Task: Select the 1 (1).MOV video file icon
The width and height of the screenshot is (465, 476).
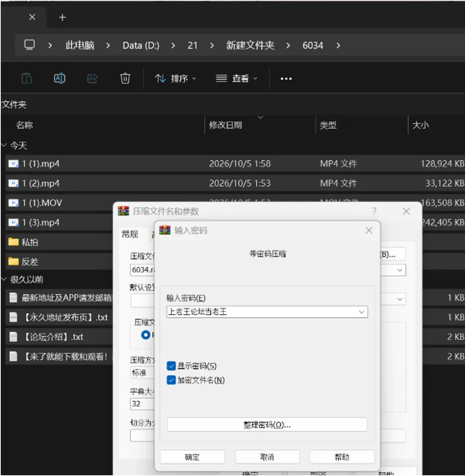Action: pos(14,203)
